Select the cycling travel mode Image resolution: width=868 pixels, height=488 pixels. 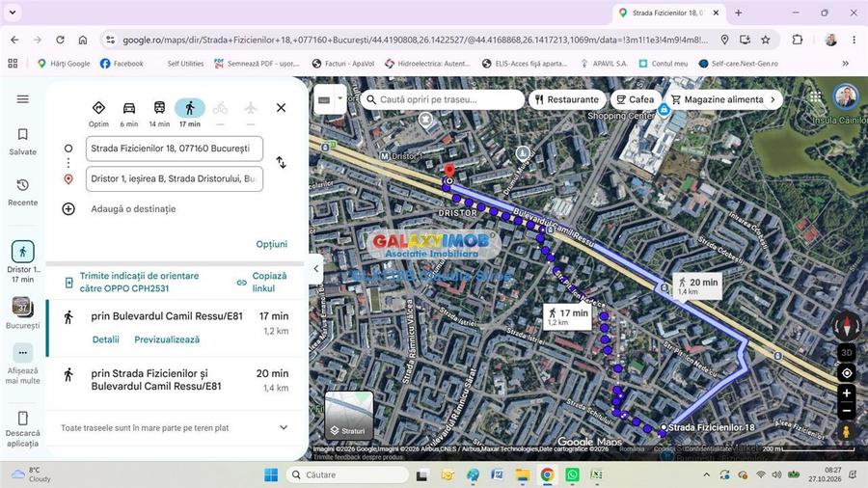[x=220, y=113]
